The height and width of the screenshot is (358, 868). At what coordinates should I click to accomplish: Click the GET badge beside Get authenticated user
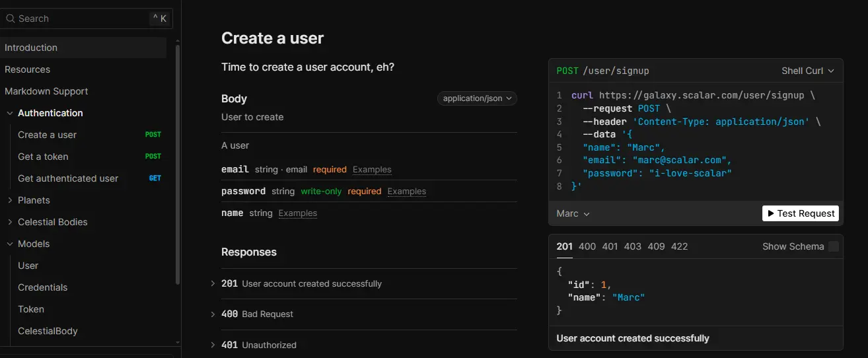[155, 178]
